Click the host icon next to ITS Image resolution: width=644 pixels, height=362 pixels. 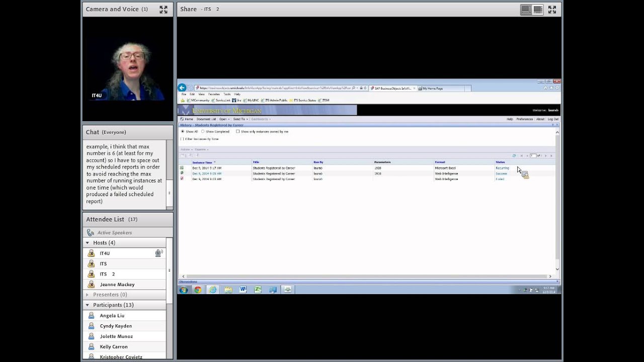(x=91, y=263)
